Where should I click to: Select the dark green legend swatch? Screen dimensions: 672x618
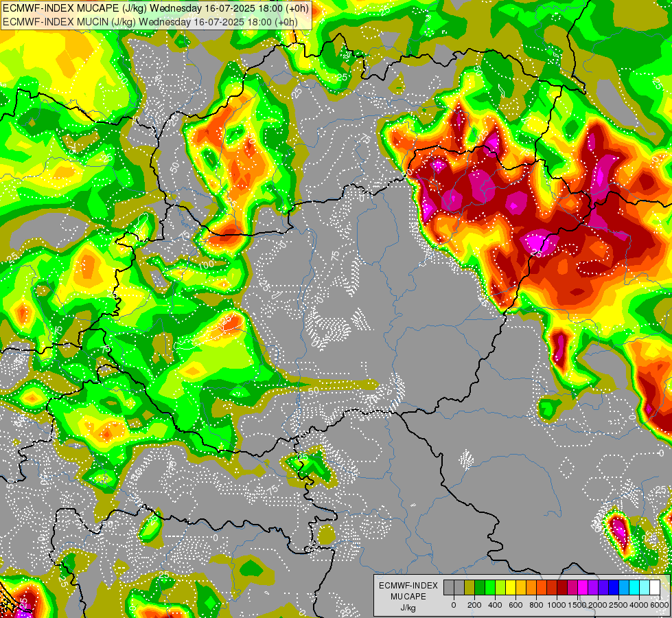pos(480,587)
